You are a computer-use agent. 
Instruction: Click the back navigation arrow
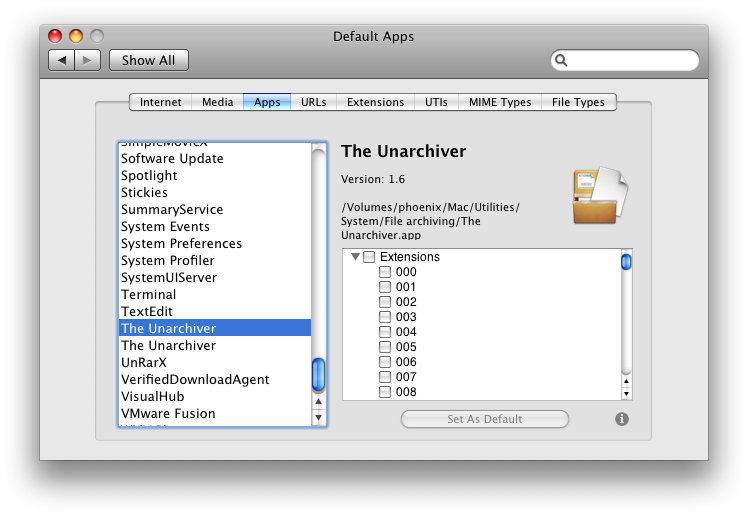[x=62, y=60]
